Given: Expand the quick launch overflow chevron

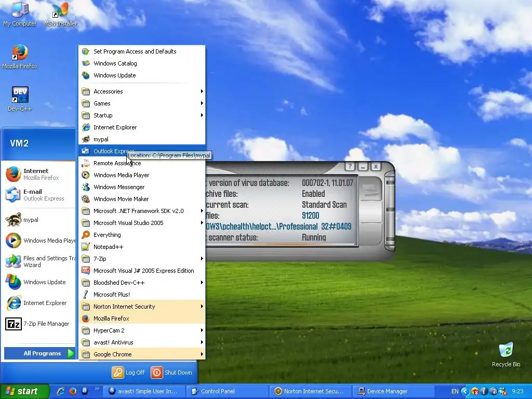Looking at the screenshot, I should point(97,389).
